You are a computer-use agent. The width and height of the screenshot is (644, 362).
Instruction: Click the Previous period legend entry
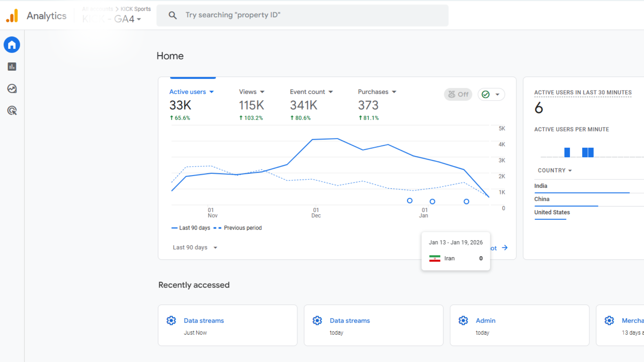[237, 228]
